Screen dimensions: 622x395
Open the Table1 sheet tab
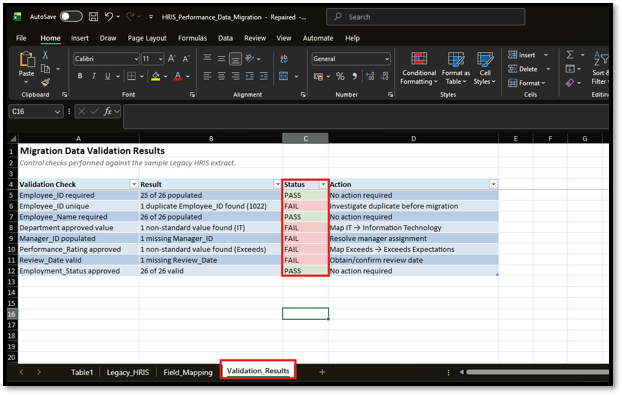tap(82, 372)
